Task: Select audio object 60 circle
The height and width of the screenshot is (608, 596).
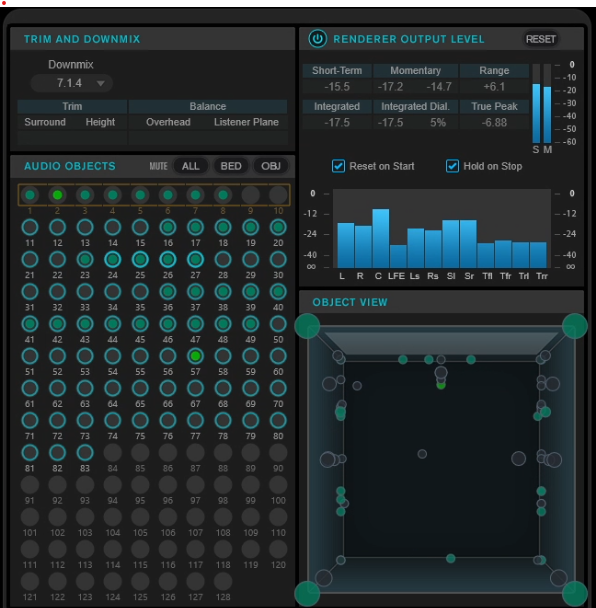Action: (x=278, y=356)
